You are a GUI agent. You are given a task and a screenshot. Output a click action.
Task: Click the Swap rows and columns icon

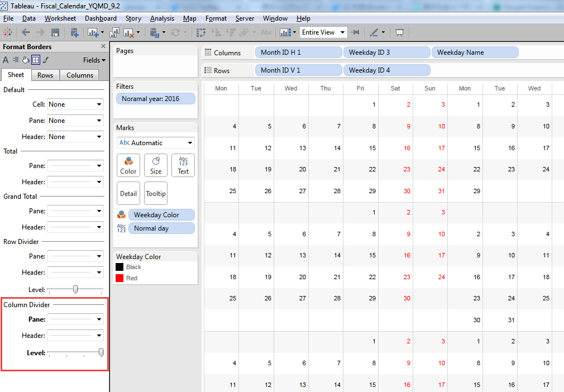click(201, 33)
